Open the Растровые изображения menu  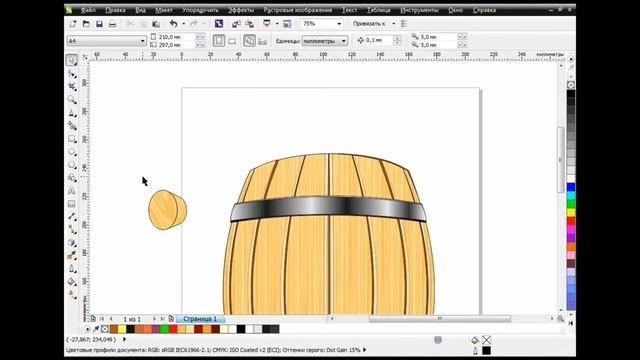pos(298,10)
